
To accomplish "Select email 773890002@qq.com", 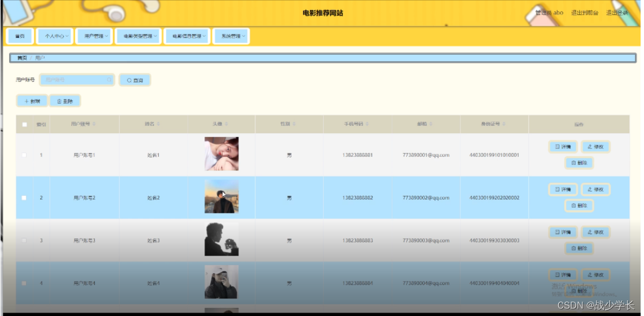I will [x=426, y=198].
